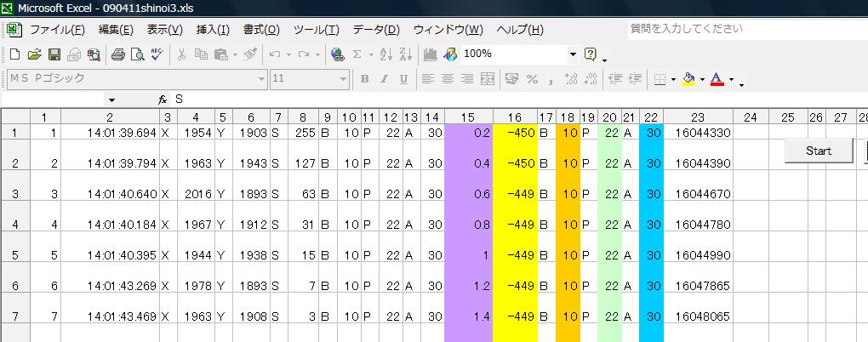This screenshot has height=342, width=868.
Task: Click the Research/search file icon
Action: (x=94, y=54)
